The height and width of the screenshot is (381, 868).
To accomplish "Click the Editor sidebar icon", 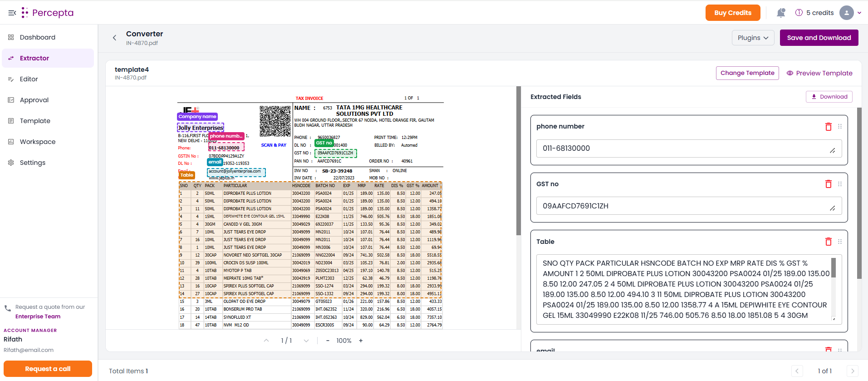I will pos(11,79).
